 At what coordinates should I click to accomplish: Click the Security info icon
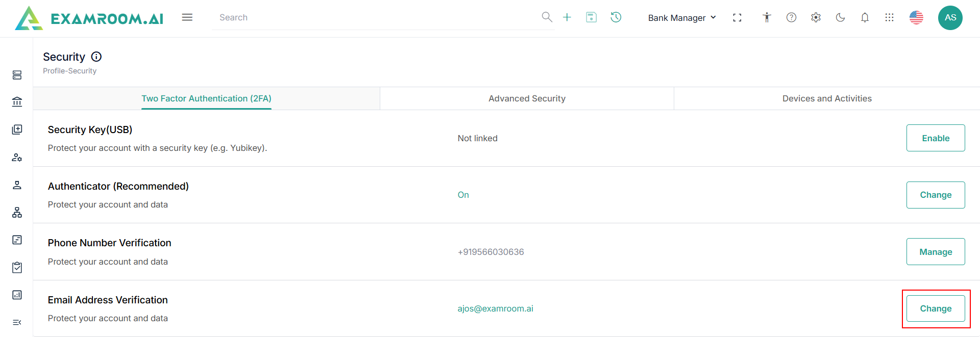click(x=96, y=57)
